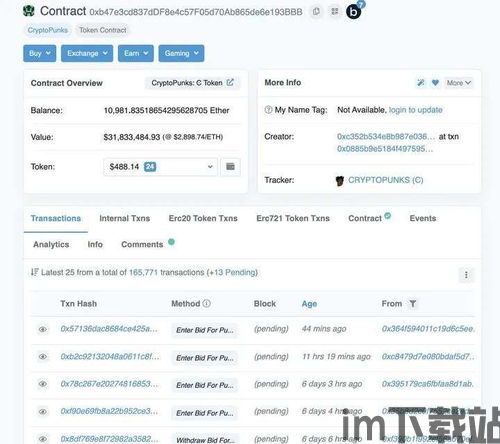Image resolution: width=500 pixels, height=444 pixels.
Task: Click the 165,771 total transactions link
Action: point(143,272)
